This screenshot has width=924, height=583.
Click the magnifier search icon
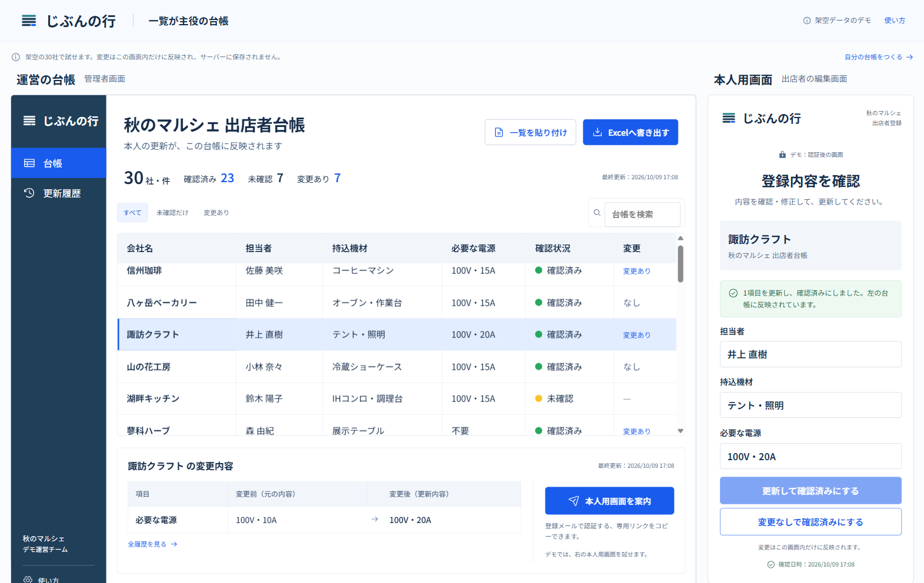click(597, 213)
